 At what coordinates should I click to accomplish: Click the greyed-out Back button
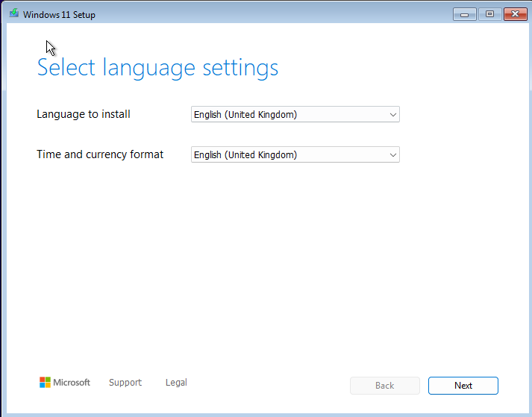click(x=384, y=386)
